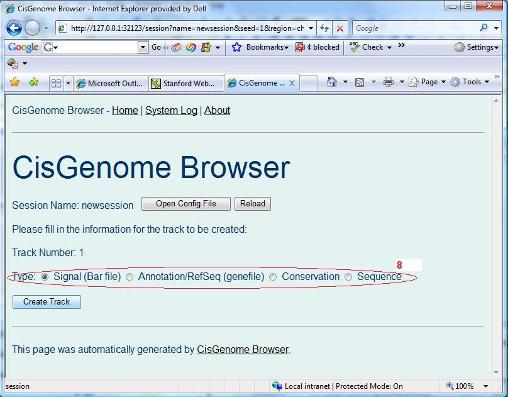Image resolution: width=508 pixels, height=397 pixels.
Task: Switch to the Microsoft Outlook tab
Action: point(111,83)
